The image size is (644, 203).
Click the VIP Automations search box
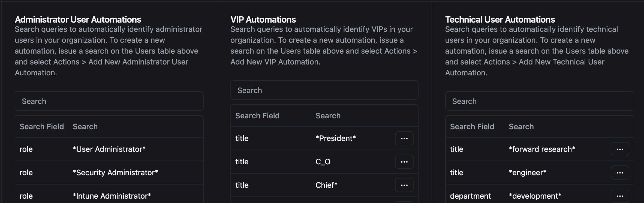pyautogui.click(x=324, y=90)
